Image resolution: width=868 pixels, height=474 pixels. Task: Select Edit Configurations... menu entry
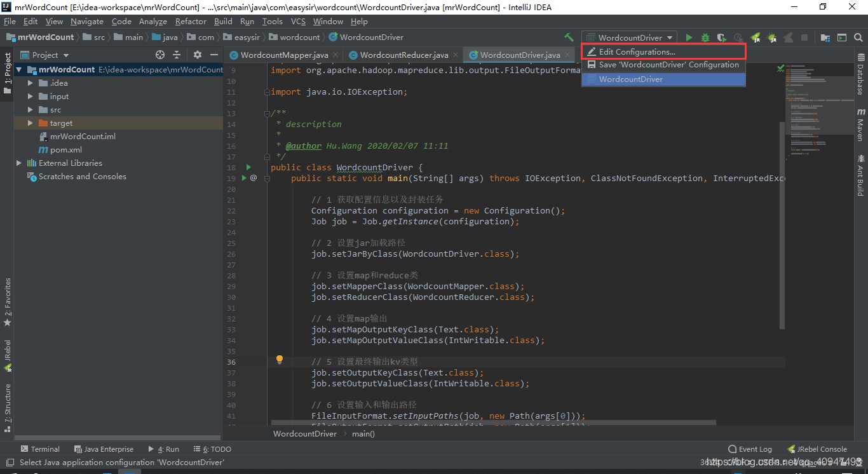(x=663, y=51)
